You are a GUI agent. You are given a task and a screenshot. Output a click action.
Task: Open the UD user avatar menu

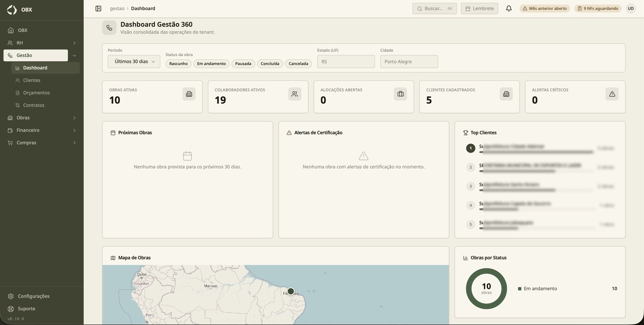(x=631, y=9)
